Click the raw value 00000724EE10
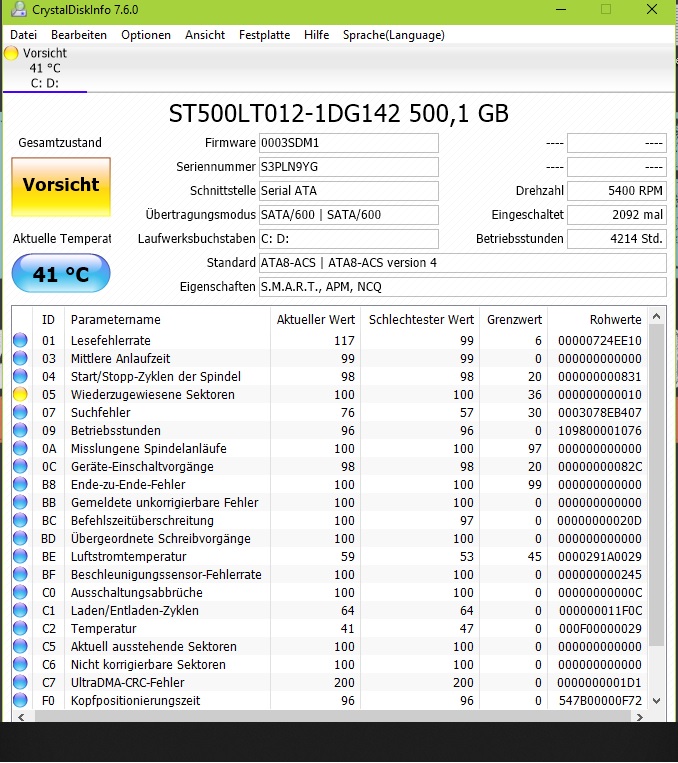 pyautogui.click(x=600, y=341)
